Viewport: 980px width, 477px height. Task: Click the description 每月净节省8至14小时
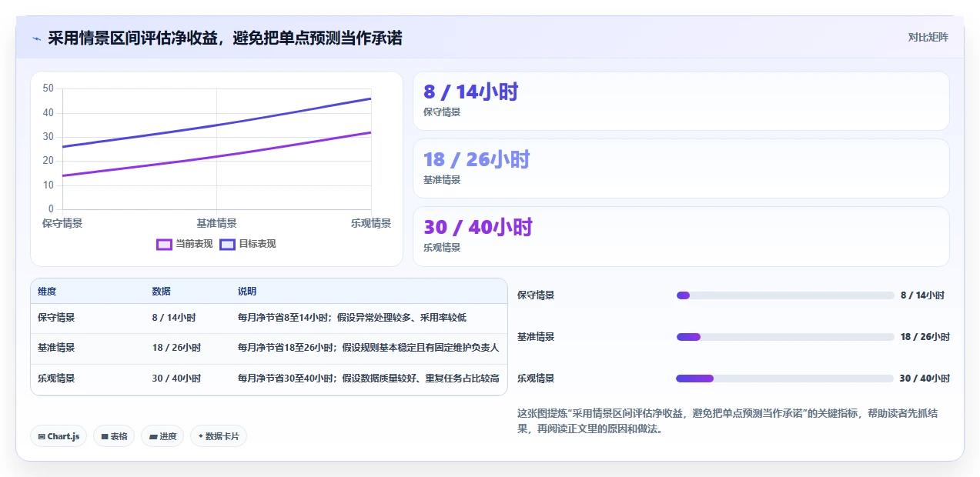click(x=352, y=317)
